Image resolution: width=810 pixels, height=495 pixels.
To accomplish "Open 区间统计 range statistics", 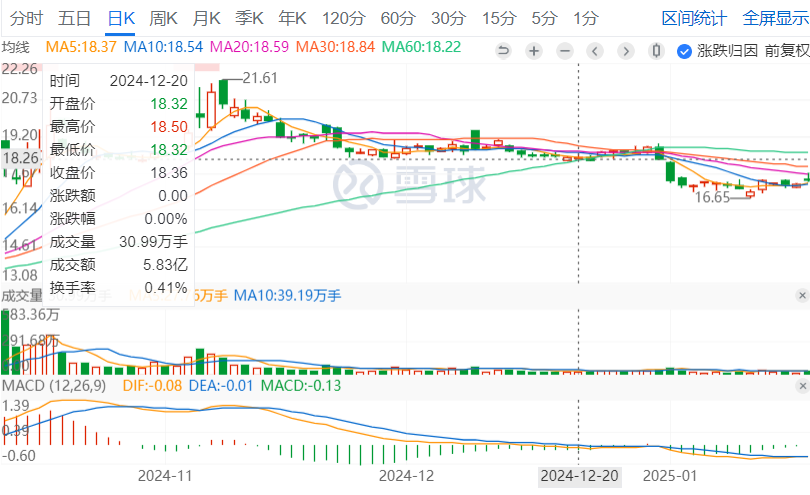I will 694,18.
